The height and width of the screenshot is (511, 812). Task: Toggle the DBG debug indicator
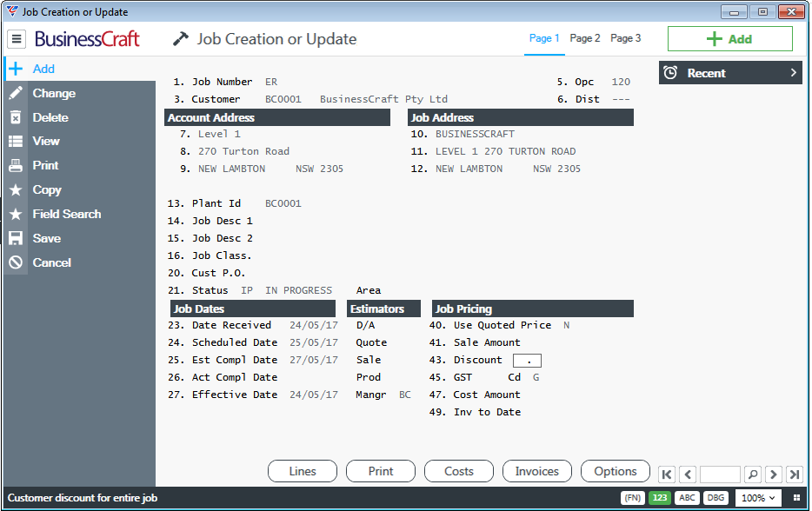(715, 498)
